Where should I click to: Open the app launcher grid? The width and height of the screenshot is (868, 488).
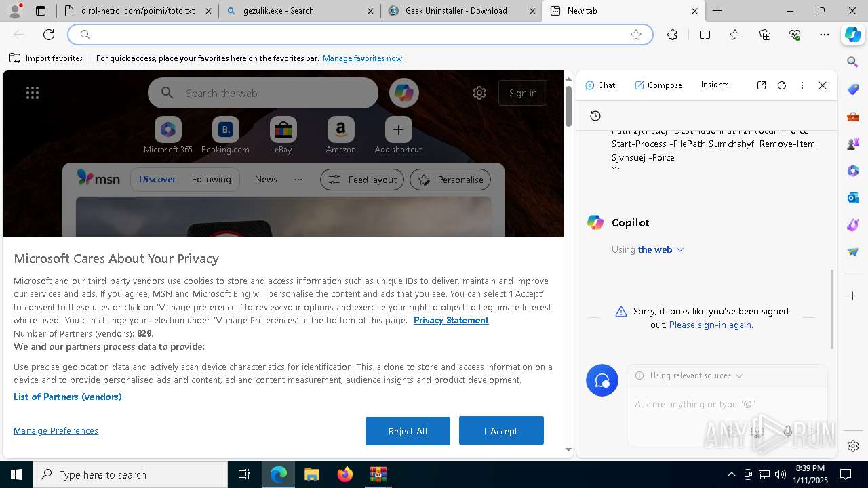point(33,93)
